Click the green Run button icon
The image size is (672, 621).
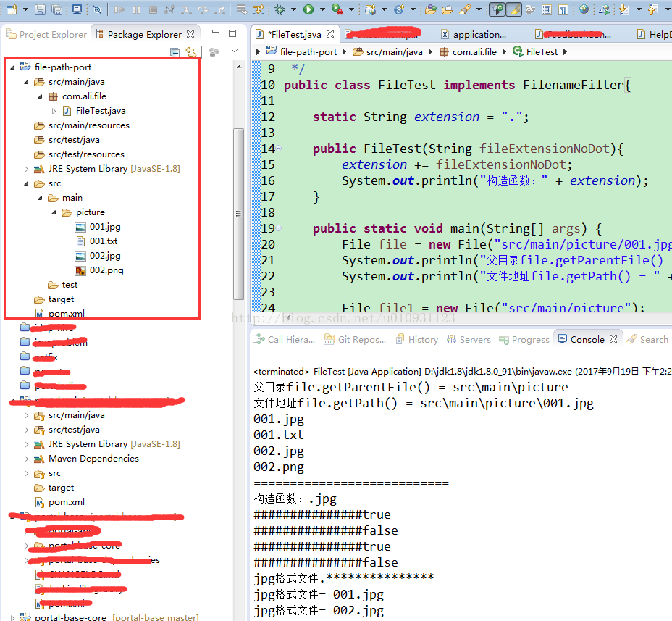pos(308,9)
